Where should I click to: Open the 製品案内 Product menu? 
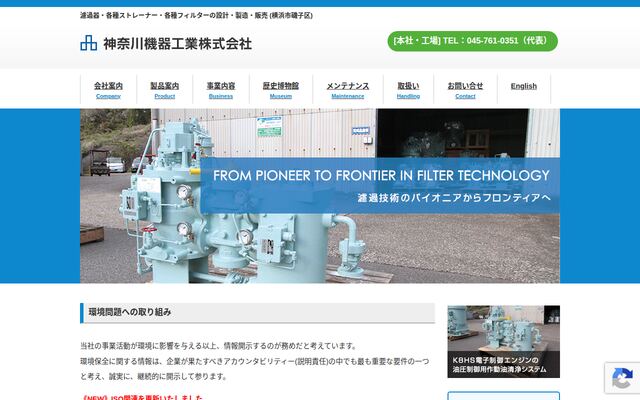165,90
